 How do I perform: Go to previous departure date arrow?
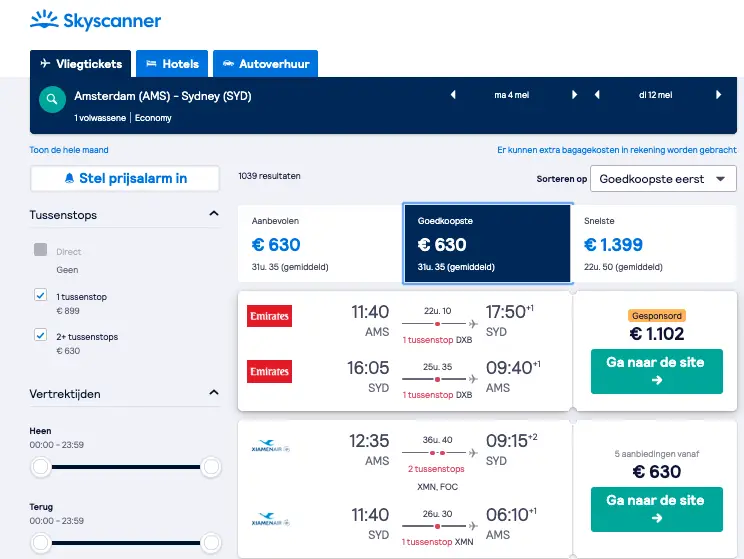point(453,94)
